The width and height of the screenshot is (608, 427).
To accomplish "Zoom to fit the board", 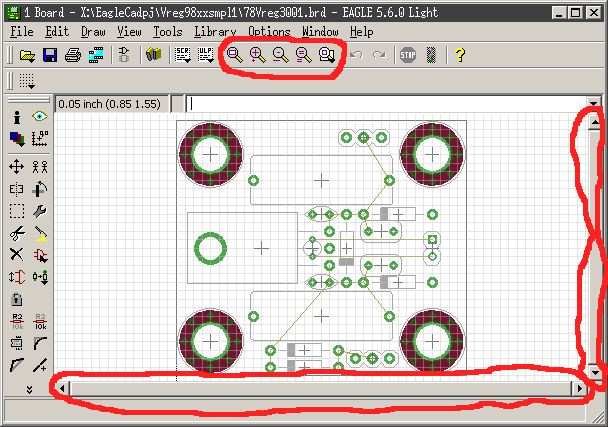I will [x=235, y=55].
